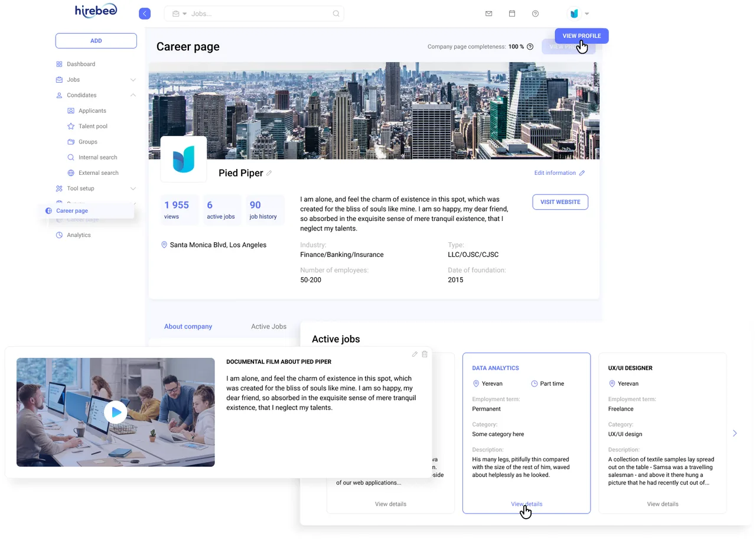Open Analytics in the sidebar
The height and width of the screenshot is (540, 756).
pyautogui.click(x=79, y=235)
